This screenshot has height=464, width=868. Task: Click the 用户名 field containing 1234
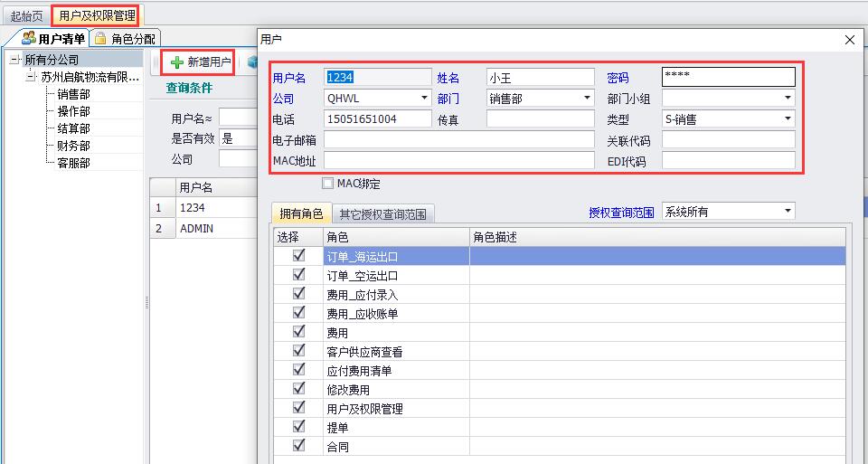[378, 78]
